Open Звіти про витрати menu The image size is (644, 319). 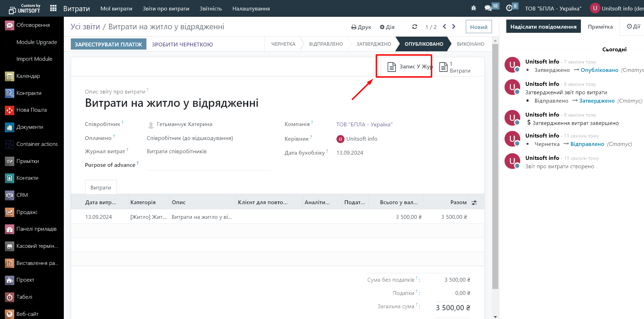point(166,8)
